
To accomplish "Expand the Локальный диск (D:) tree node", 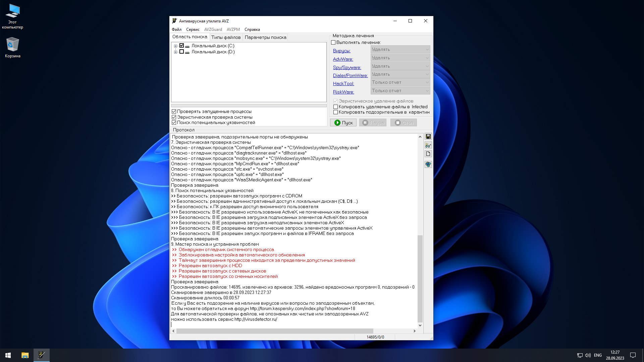I will coord(175,52).
